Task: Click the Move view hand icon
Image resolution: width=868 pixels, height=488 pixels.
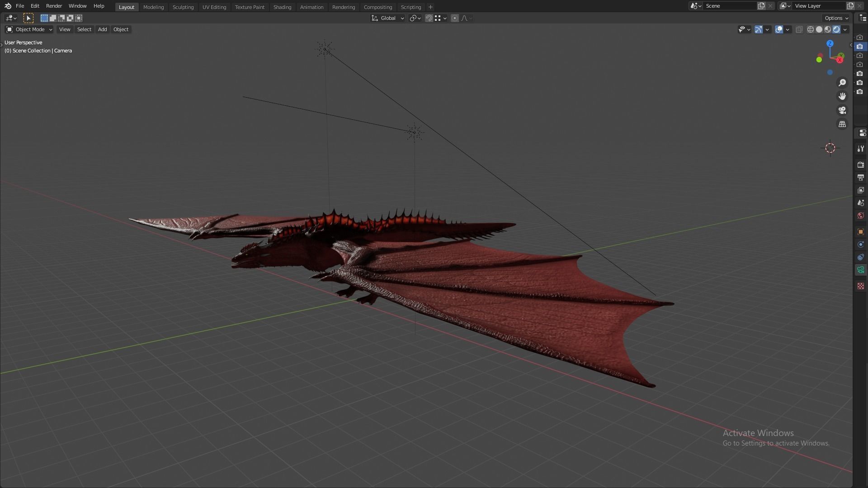Action: (x=842, y=96)
